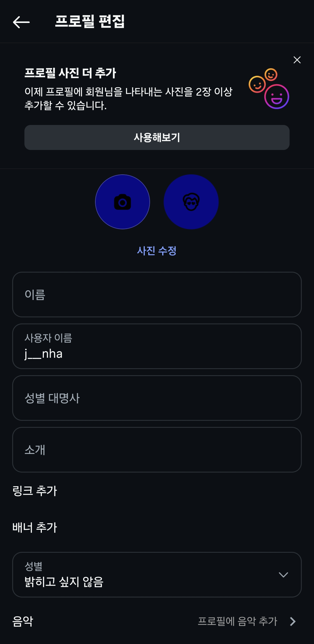Edit the 사용자 이름 field j__nha
This screenshot has height=644, width=314.
coord(157,346)
